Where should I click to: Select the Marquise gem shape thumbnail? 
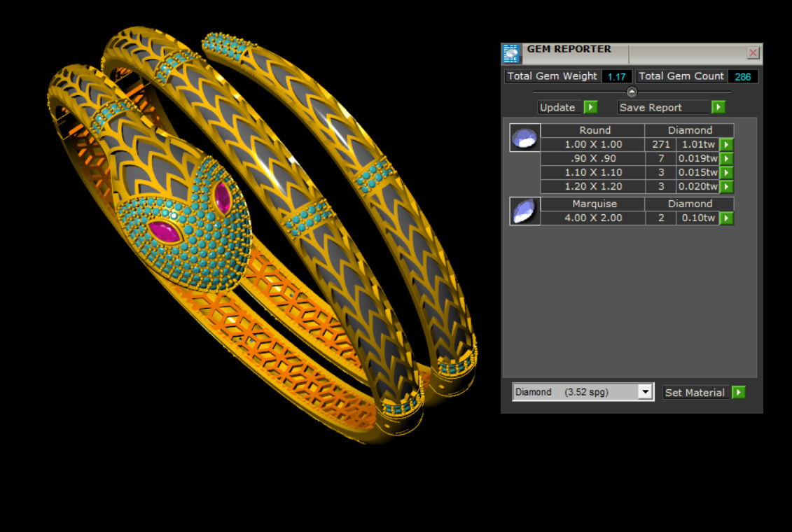[x=524, y=211]
